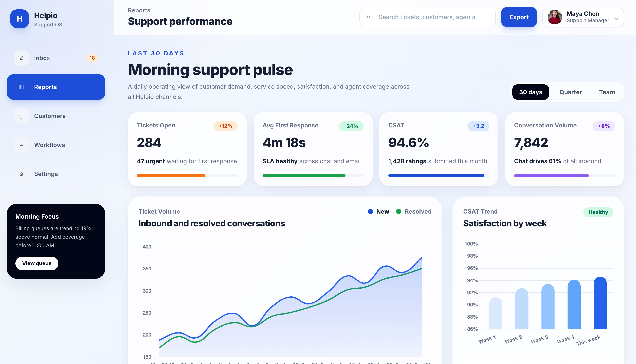Screen dimensions: 636x364
Task: Switch to the Quarter range
Action: click(x=570, y=92)
